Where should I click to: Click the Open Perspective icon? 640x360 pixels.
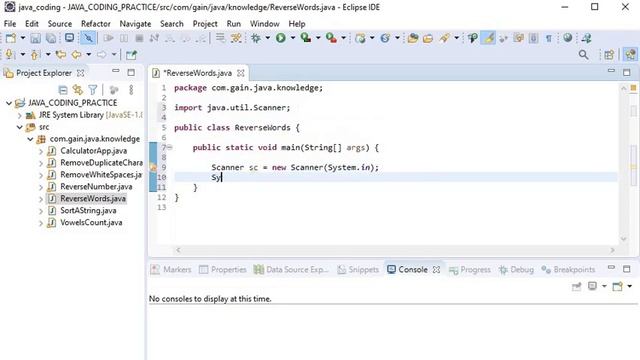coord(609,55)
